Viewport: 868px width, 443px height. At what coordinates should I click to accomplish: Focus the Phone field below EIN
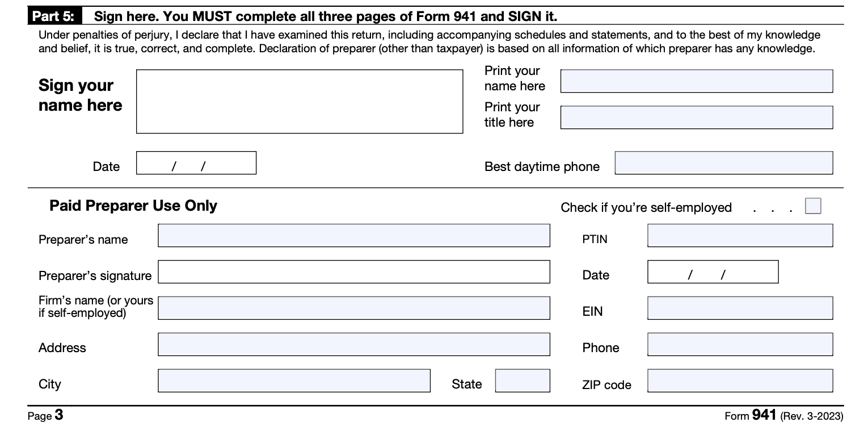[740, 345]
